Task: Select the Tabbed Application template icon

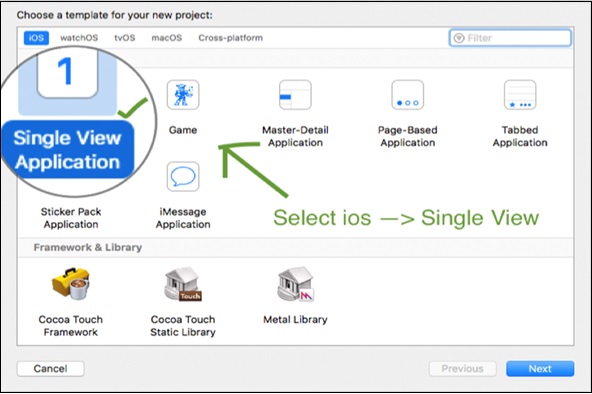Action: point(520,95)
